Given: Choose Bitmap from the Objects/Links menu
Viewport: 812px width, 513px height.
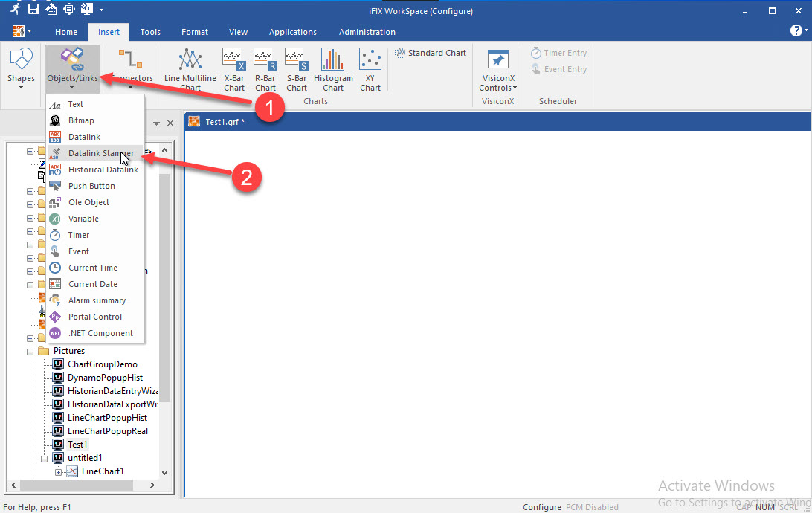Looking at the screenshot, I should [95, 120].
